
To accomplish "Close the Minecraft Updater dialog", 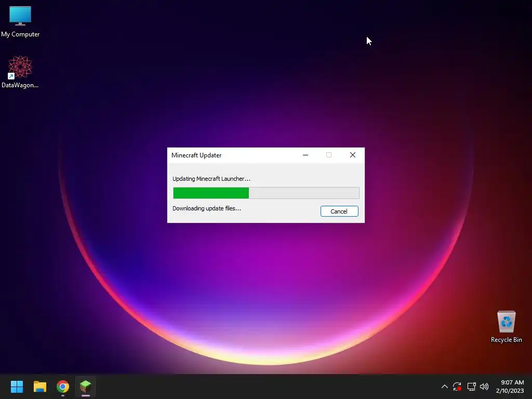I will coord(353,155).
